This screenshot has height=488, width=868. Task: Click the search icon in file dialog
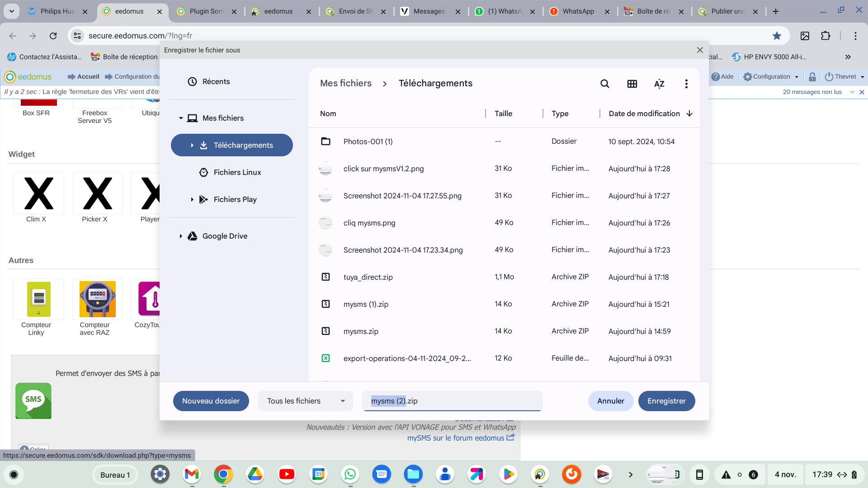pos(604,84)
